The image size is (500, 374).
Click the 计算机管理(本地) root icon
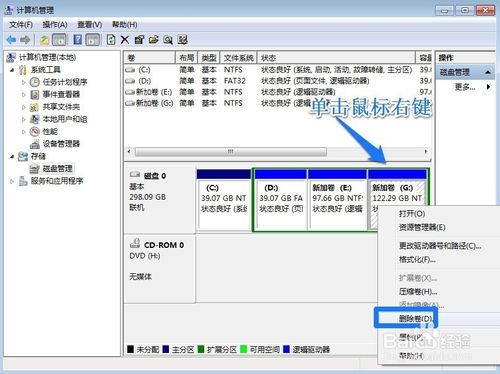coord(11,57)
